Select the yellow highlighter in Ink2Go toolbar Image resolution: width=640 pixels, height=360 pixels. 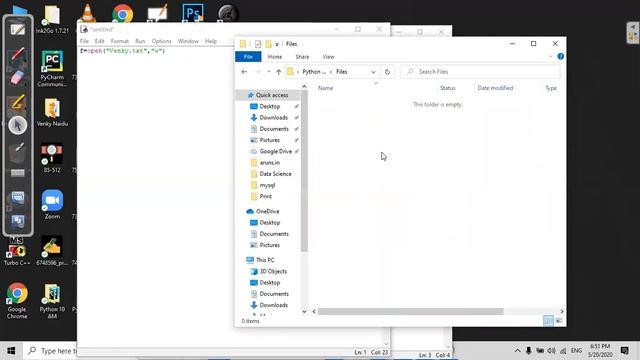click(18, 102)
